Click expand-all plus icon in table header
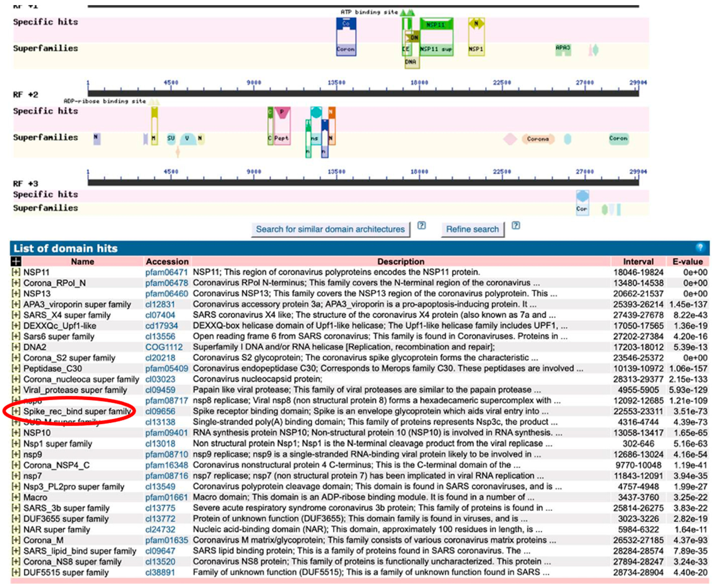The height and width of the screenshot is (588, 712). [15, 262]
